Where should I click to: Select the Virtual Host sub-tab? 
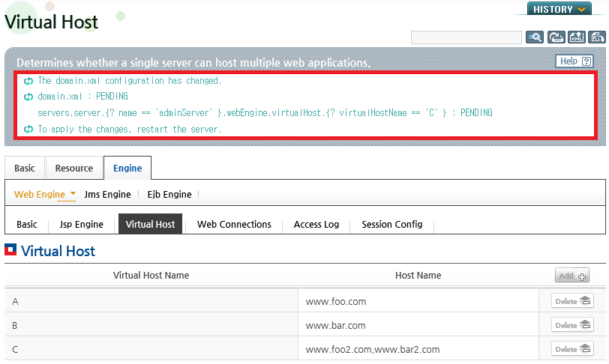[x=150, y=224]
